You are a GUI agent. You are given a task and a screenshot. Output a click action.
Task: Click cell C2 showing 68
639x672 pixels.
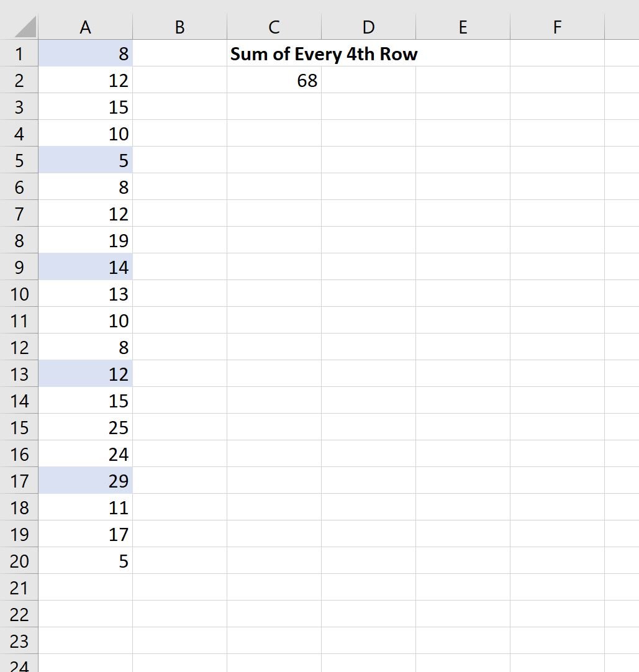click(x=274, y=79)
